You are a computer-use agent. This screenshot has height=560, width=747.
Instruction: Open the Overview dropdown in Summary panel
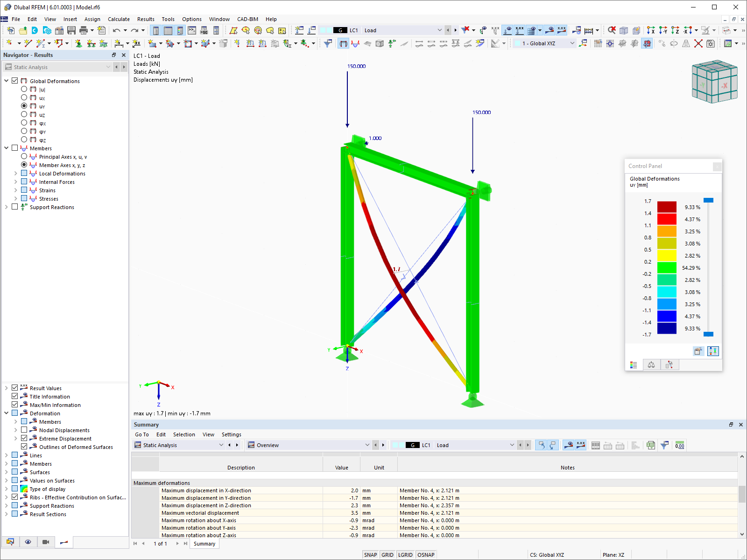pos(368,445)
